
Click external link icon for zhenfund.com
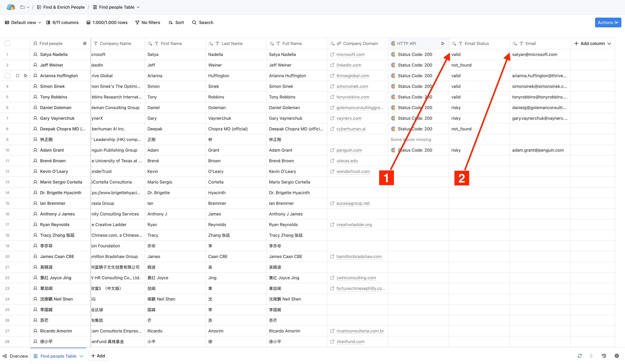(332, 342)
